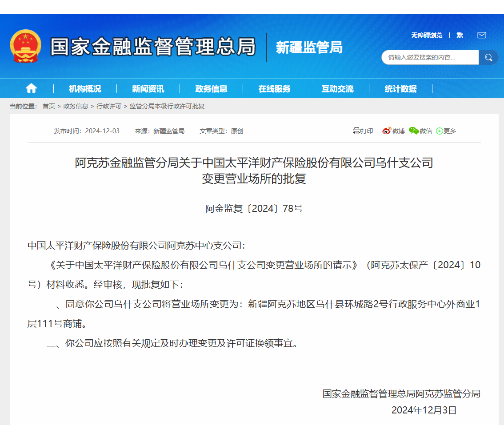Focus the site search input field
The image size is (504, 425).
coord(430,57)
